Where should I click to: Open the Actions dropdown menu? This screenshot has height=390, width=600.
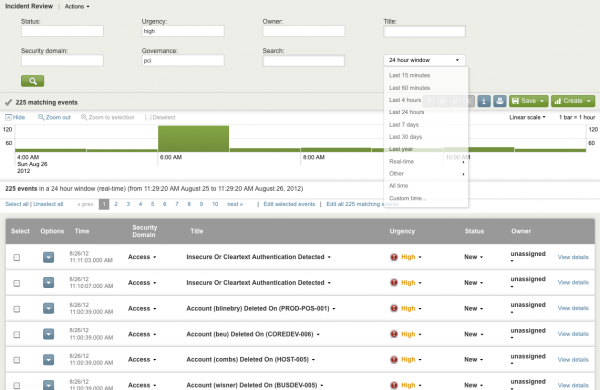77,7
